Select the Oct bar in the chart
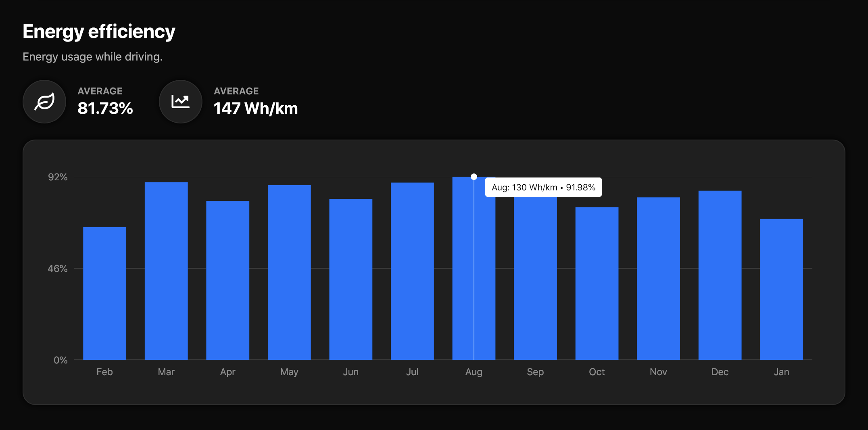Image resolution: width=868 pixels, height=430 pixels. (x=597, y=283)
